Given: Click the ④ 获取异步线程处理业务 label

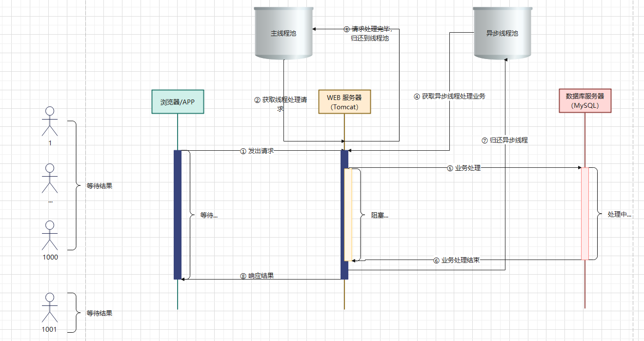Looking at the screenshot, I should (x=449, y=96).
